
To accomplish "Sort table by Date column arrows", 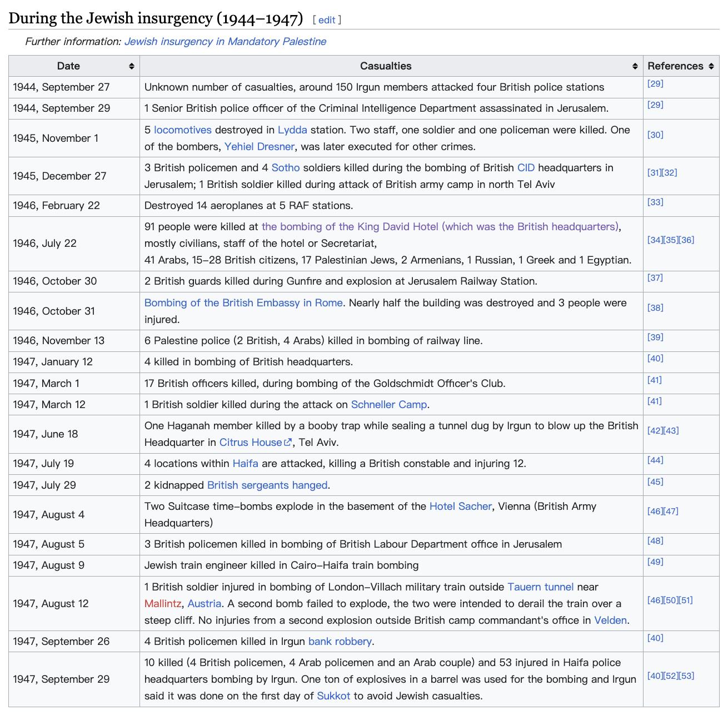I will pyautogui.click(x=131, y=66).
